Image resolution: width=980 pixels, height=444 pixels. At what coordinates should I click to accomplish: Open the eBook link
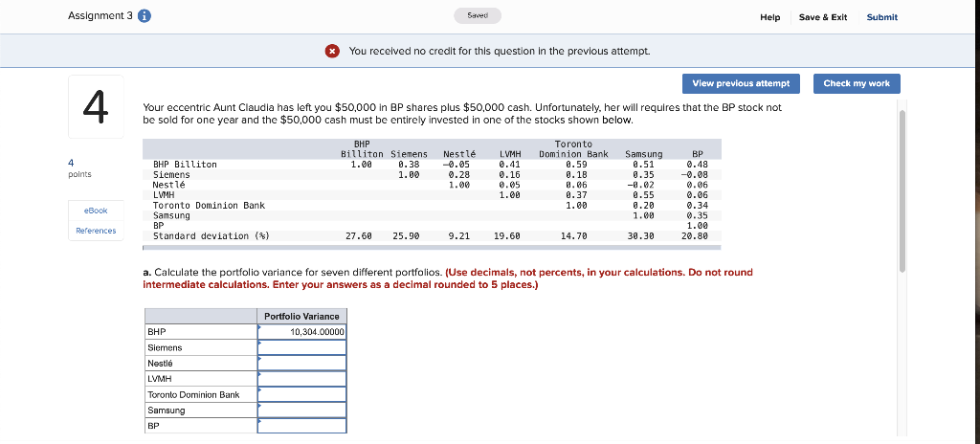96,211
